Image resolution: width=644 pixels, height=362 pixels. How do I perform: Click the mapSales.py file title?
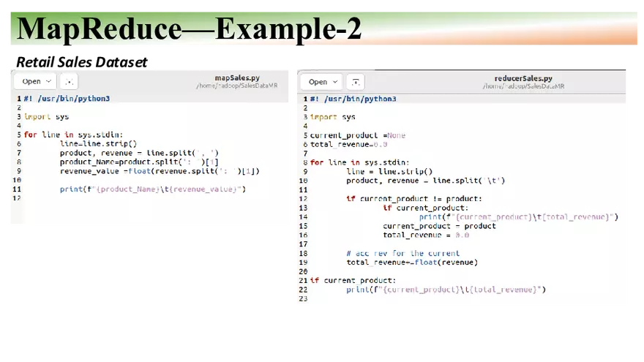click(x=237, y=78)
